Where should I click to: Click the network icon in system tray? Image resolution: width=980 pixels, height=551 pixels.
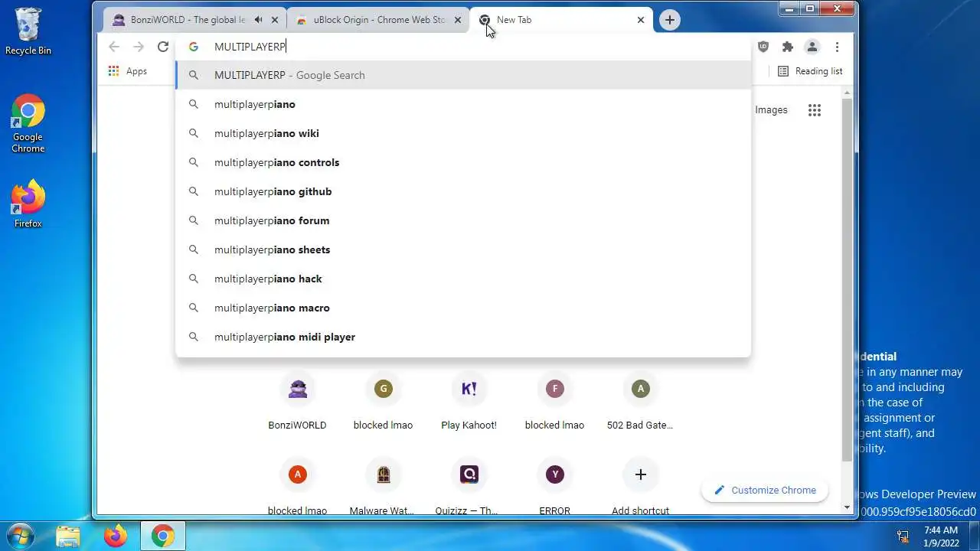pos(903,536)
